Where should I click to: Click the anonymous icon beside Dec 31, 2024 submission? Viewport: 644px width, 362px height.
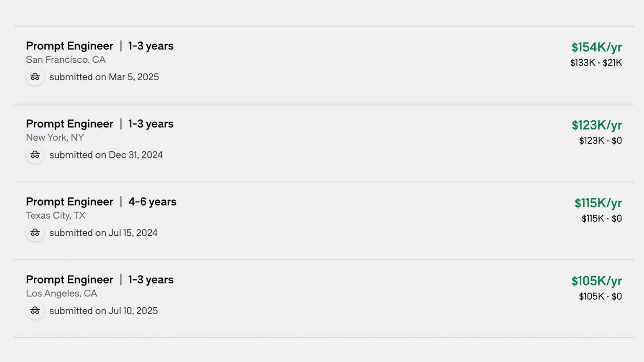click(35, 155)
